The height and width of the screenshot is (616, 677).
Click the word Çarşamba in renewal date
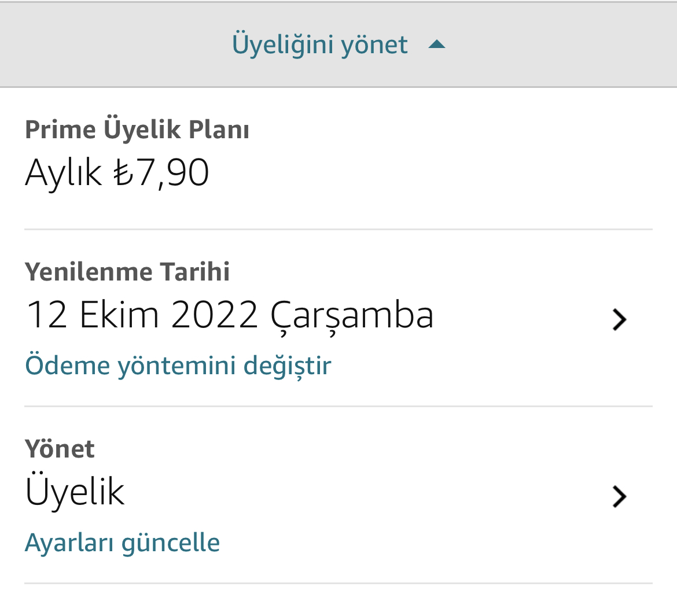coord(352,316)
